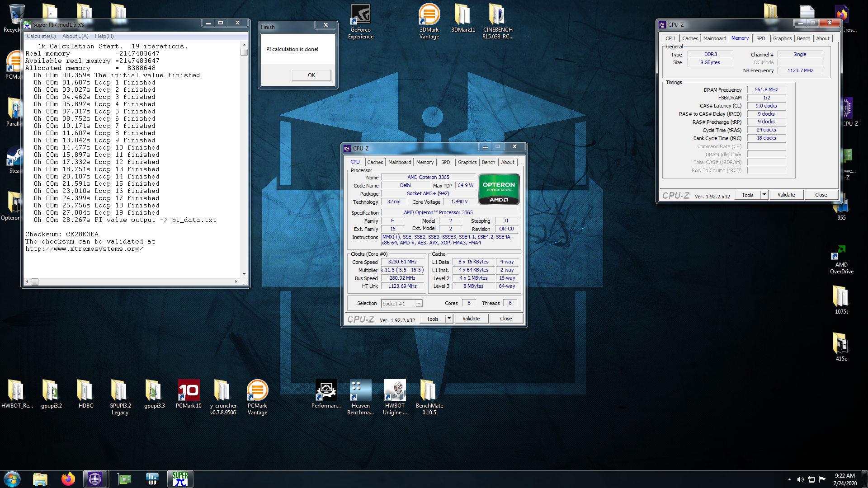
Task: Switch to About tab in center CPU-Z
Action: 507,162
